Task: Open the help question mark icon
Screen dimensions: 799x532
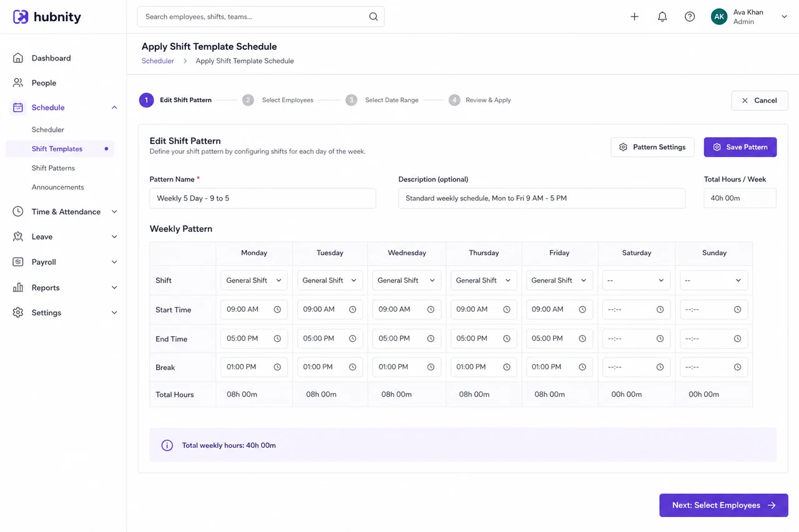Action: click(690, 17)
